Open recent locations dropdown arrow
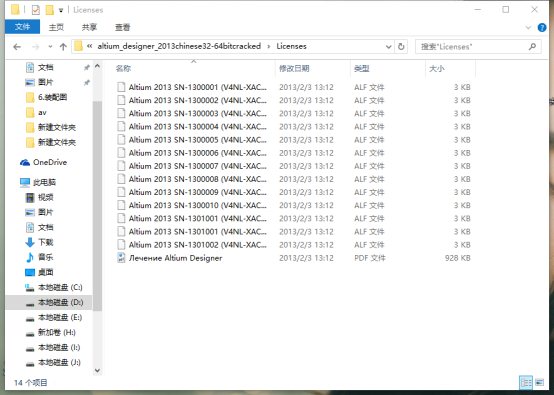Screen dimensions: 554x395 pyautogui.click(x=50, y=47)
